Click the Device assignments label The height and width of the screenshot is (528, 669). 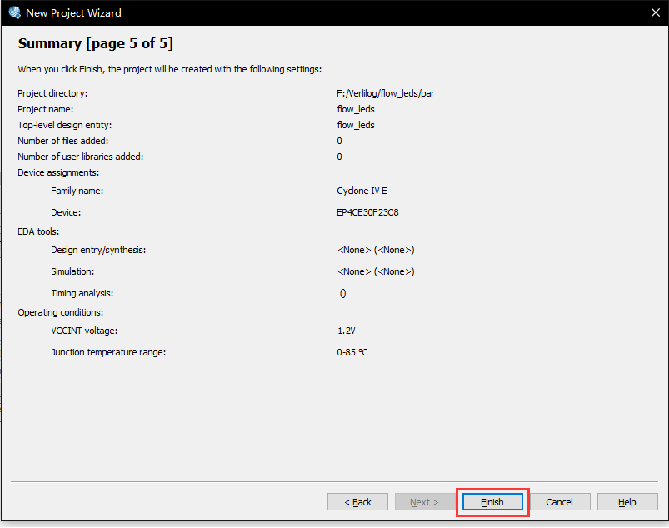click(x=58, y=173)
